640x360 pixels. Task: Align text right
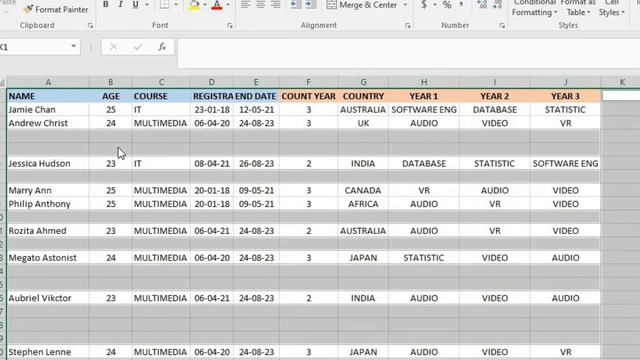point(276,5)
